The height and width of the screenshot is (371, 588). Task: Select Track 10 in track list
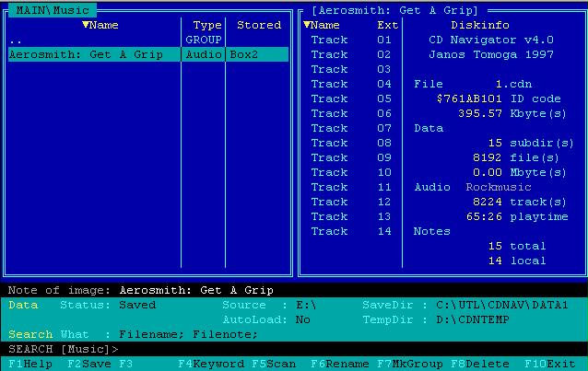(x=351, y=172)
